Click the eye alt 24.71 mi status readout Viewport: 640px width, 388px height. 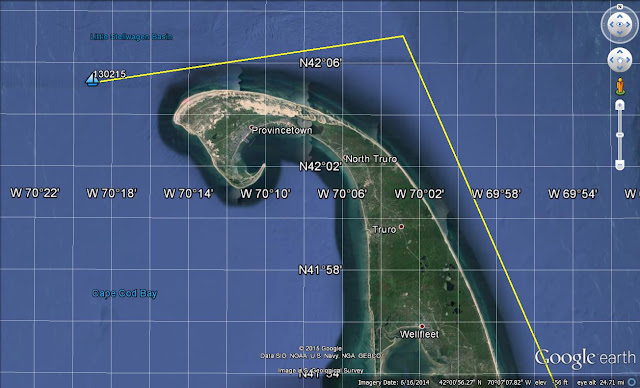click(x=600, y=383)
